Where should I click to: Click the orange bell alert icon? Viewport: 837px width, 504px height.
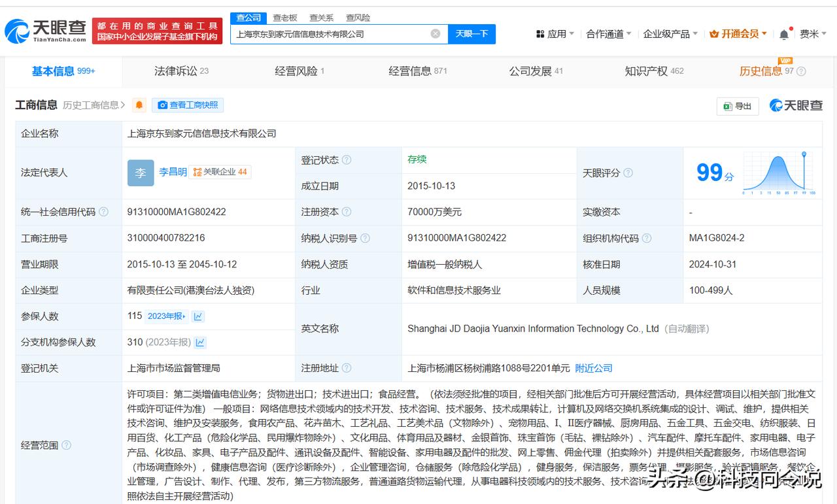139,105
